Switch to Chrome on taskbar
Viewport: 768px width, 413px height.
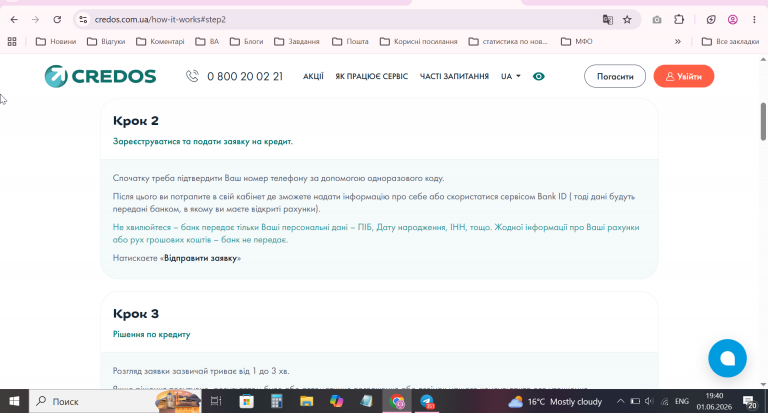tap(397, 402)
